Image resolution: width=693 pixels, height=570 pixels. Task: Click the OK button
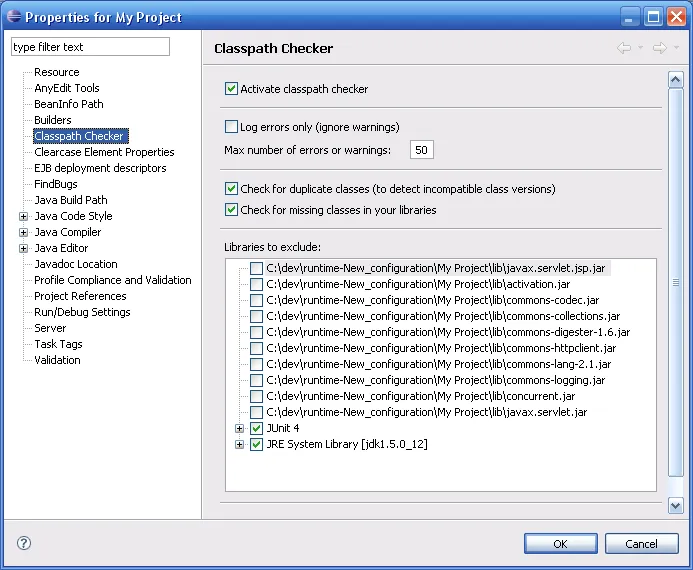pos(560,543)
